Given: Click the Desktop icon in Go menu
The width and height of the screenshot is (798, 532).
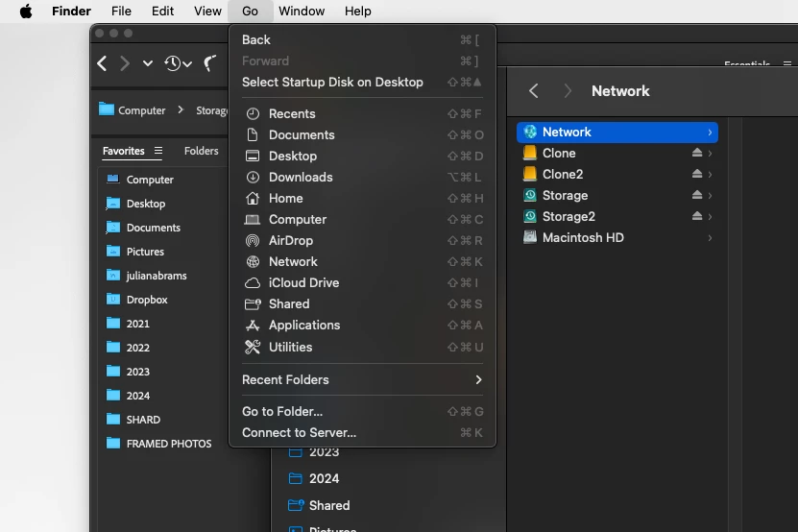Looking at the screenshot, I should [253, 156].
